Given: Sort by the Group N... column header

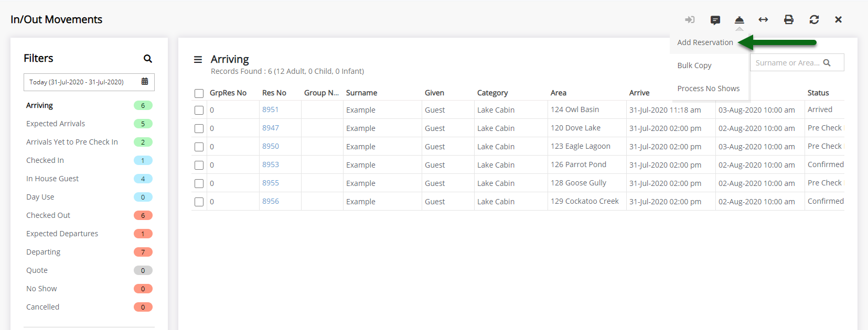Looking at the screenshot, I should [322, 93].
